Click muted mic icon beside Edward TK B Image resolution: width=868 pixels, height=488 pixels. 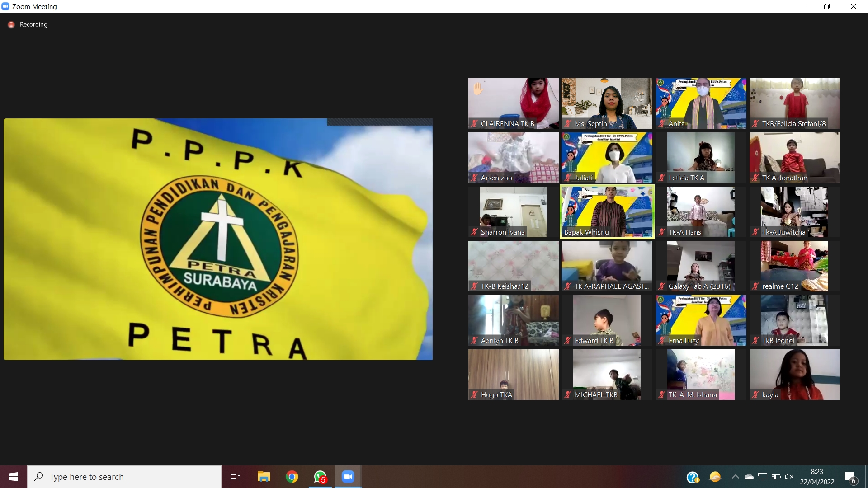click(x=568, y=340)
